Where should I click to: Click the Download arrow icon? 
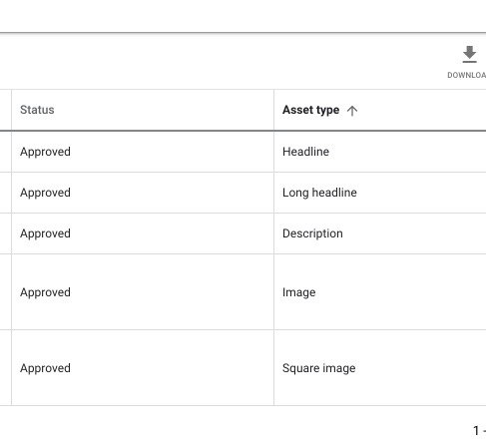pos(469,55)
